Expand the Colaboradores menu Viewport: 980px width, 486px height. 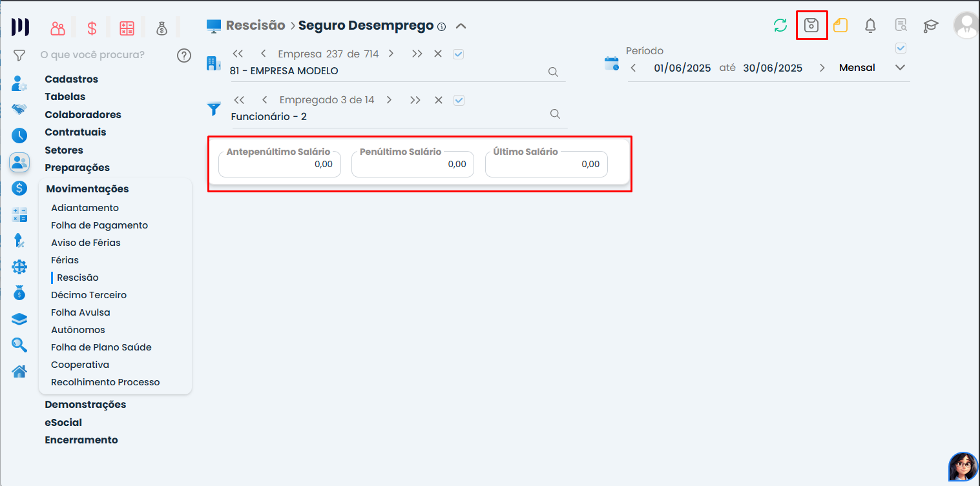click(83, 115)
